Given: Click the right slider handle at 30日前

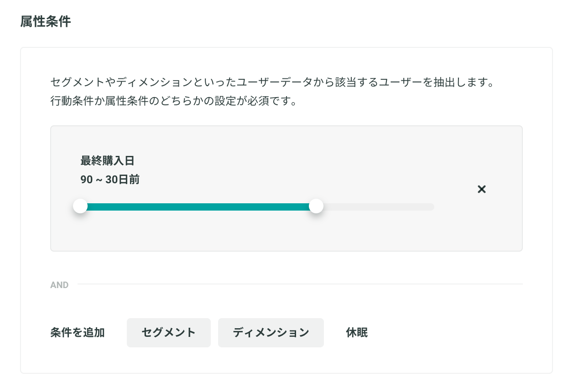Looking at the screenshot, I should (316, 206).
